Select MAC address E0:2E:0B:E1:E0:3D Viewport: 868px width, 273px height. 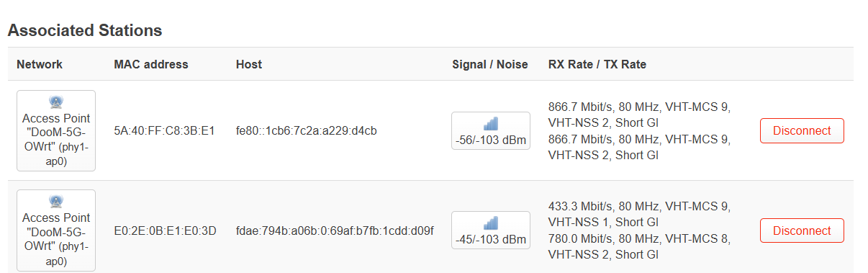click(165, 231)
